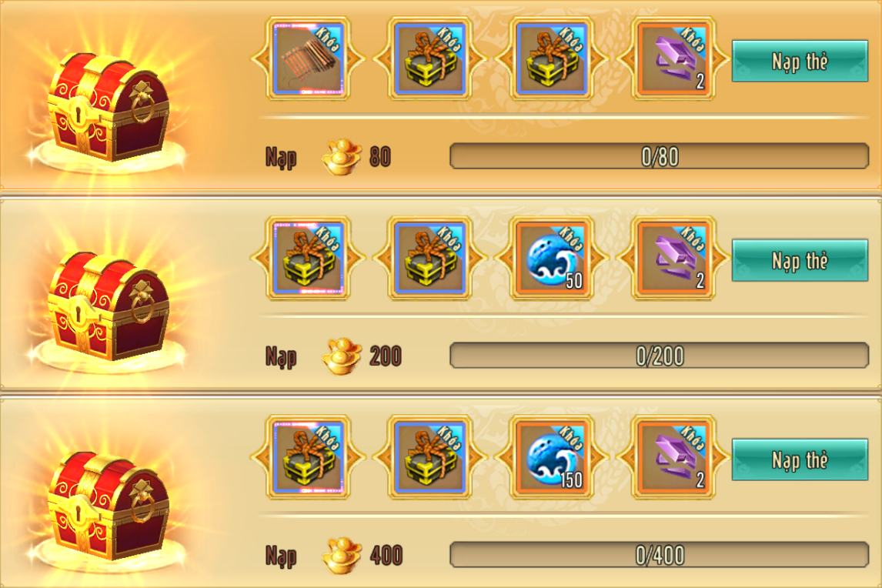This screenshot has height=588, width=882.
Task: Click Nạp thẻ button for 200 tier
Action: click(800, 260)
